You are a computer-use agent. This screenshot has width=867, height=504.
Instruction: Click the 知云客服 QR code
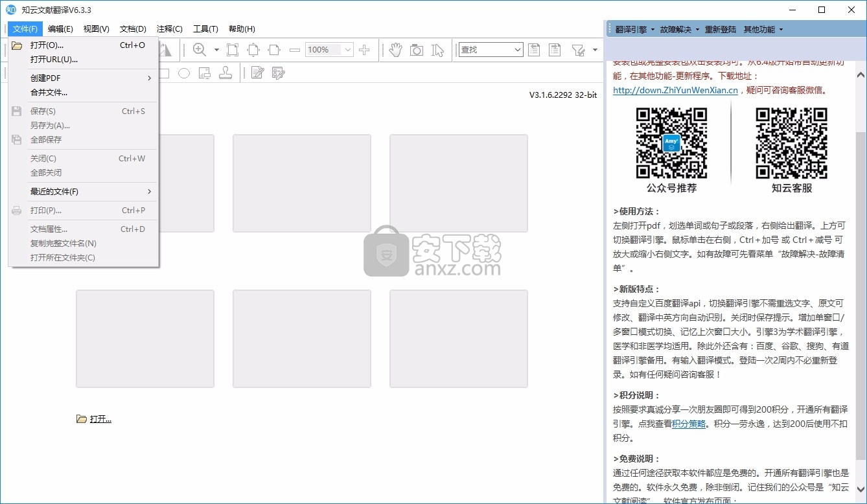[791, 143]
